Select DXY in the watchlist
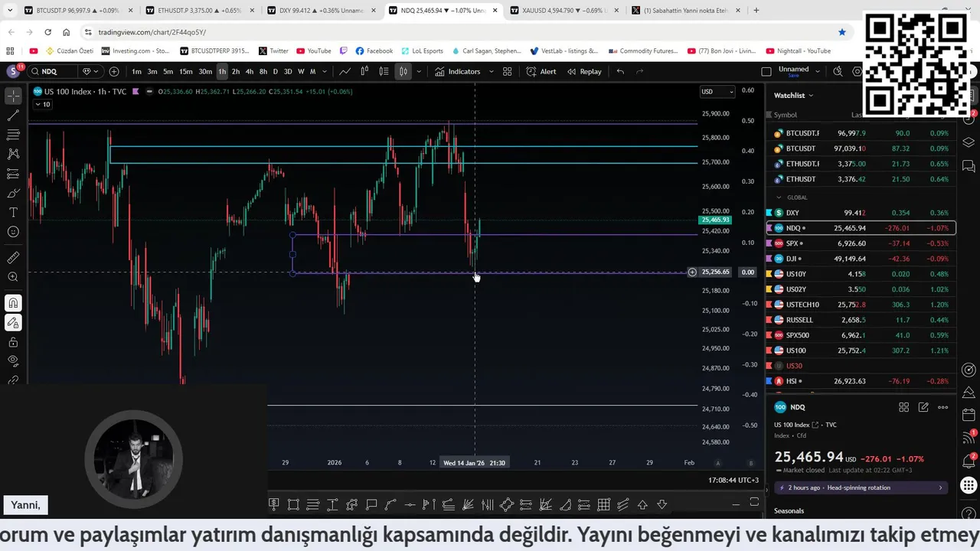 pyautogui.click(x=861, y=213)
